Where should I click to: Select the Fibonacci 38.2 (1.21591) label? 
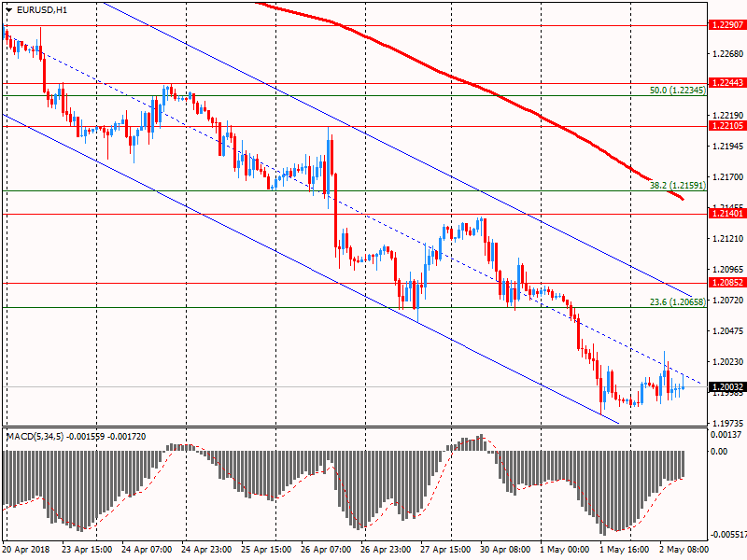[x=678, y=185]
